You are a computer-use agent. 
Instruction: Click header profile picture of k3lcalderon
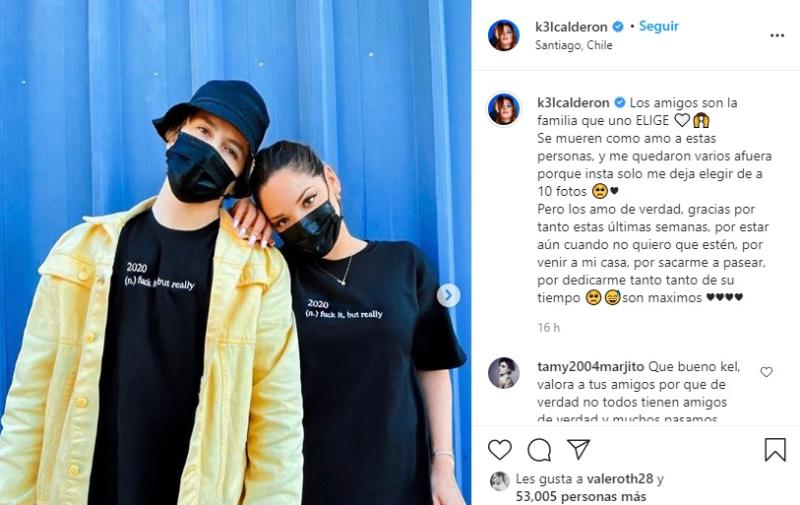[x=504, y=35]
